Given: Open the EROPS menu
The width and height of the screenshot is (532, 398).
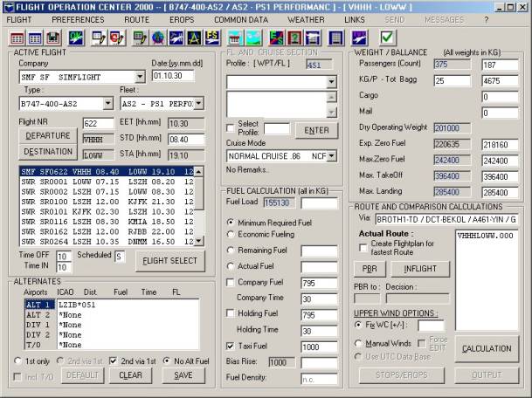Looking at the screenshot, I should point(182,20).
